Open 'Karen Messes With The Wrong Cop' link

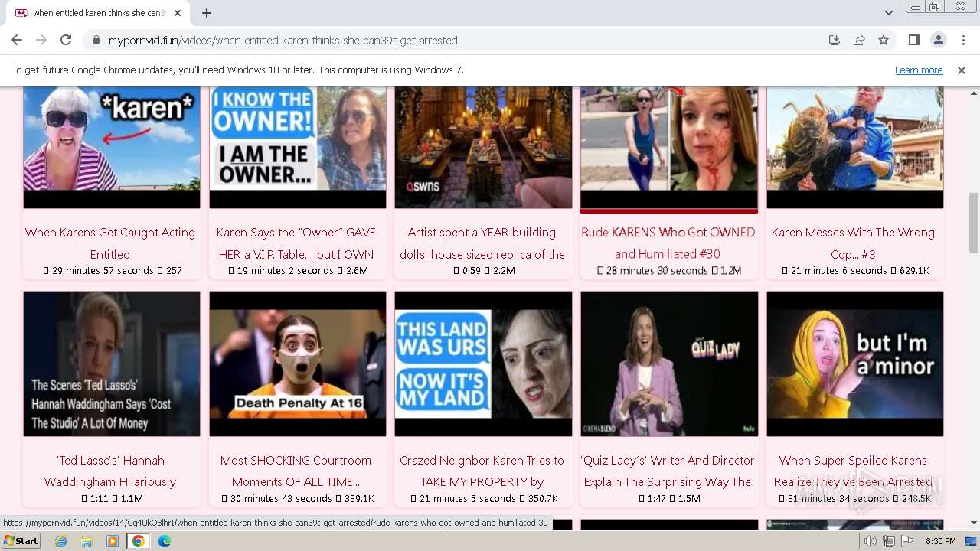pyautogui.click(x=853, y=243)
